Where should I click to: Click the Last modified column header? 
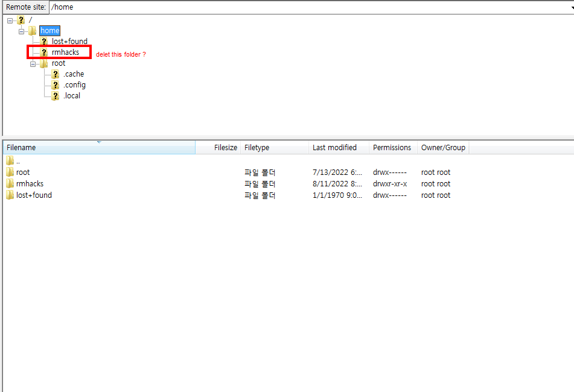pos(334,147)
